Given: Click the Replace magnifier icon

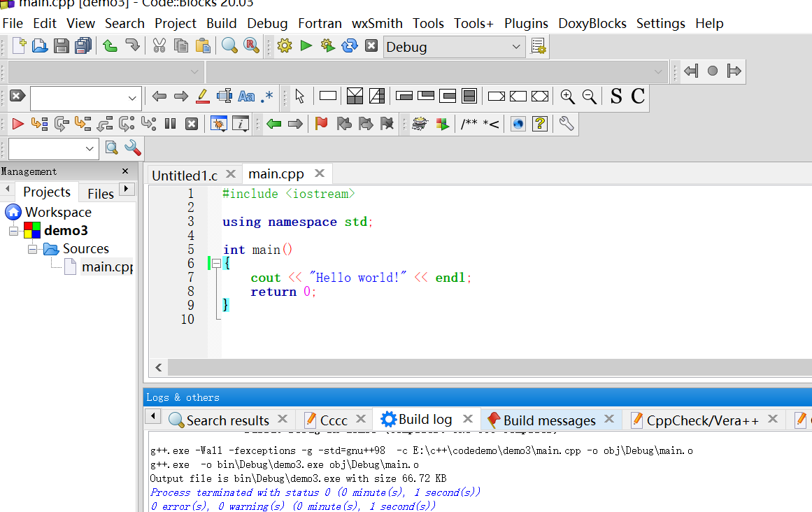Looking at the screenshot, I should coord(251,46).
